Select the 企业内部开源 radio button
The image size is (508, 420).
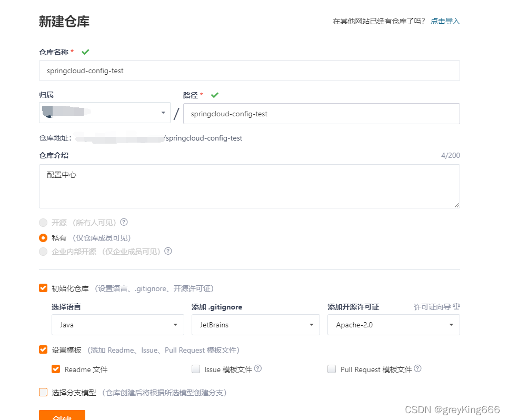(43, 252)
